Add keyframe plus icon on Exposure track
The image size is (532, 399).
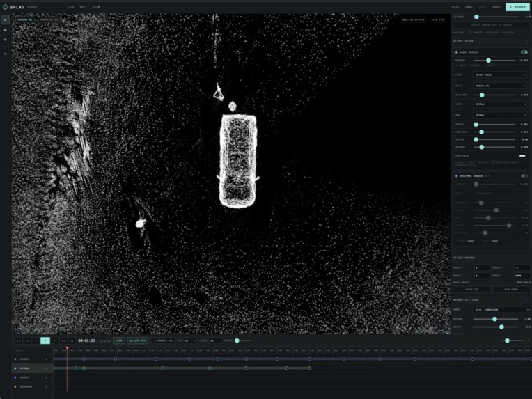click(x=47, y=386)
